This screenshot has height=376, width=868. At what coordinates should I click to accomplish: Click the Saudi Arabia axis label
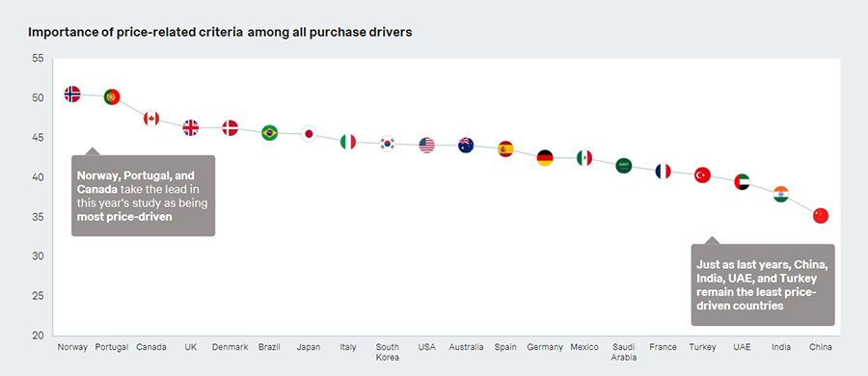click(x=624, y=352)
